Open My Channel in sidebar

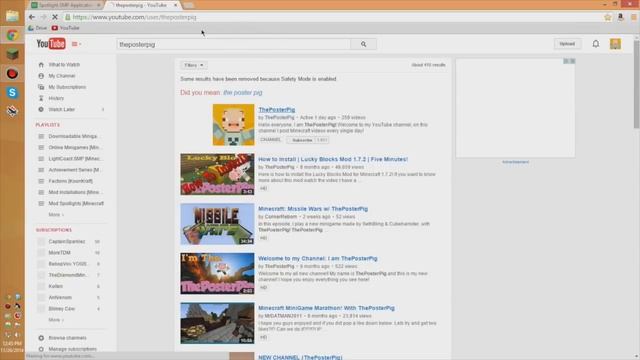coord(62,76)
